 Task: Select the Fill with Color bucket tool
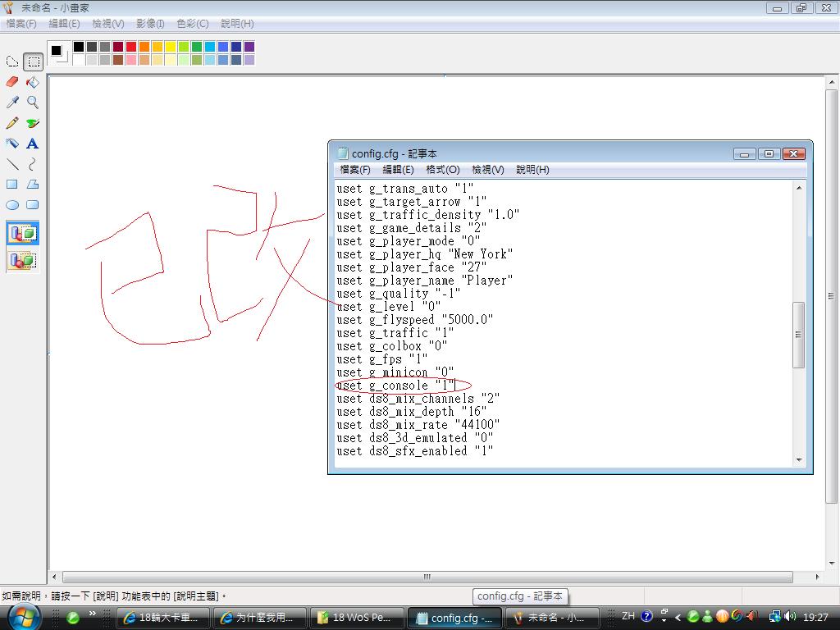[33, 82]
